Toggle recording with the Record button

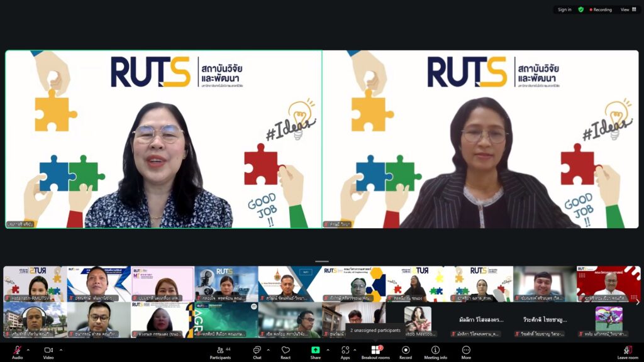[406, 352]
